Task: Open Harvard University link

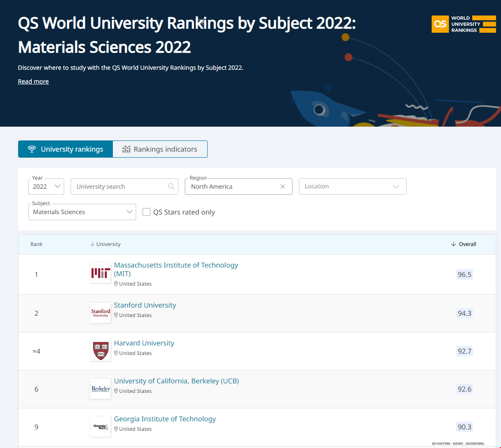Action: [144, 343]
